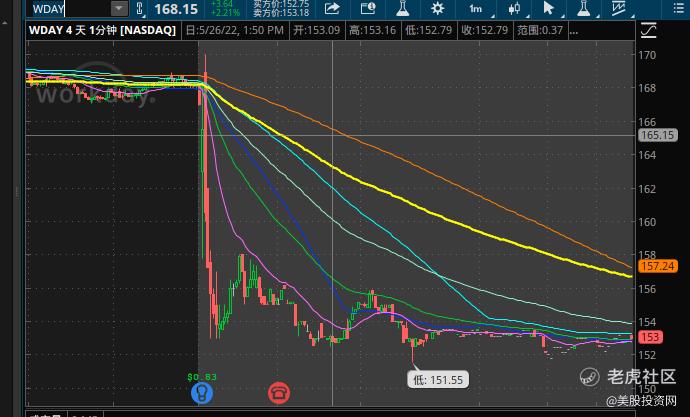Click the symbol link clip icon
Image resolution: width=690 pixels, height=417 pixels.
click(139, 8)
